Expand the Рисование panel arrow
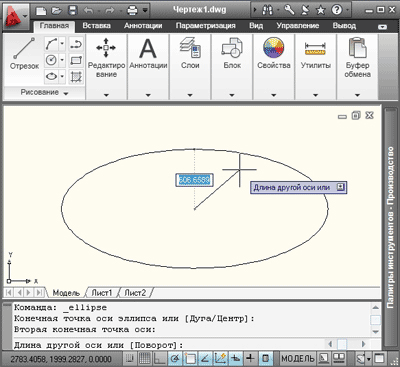Screen dimensions: 400x367 (66, 93)
